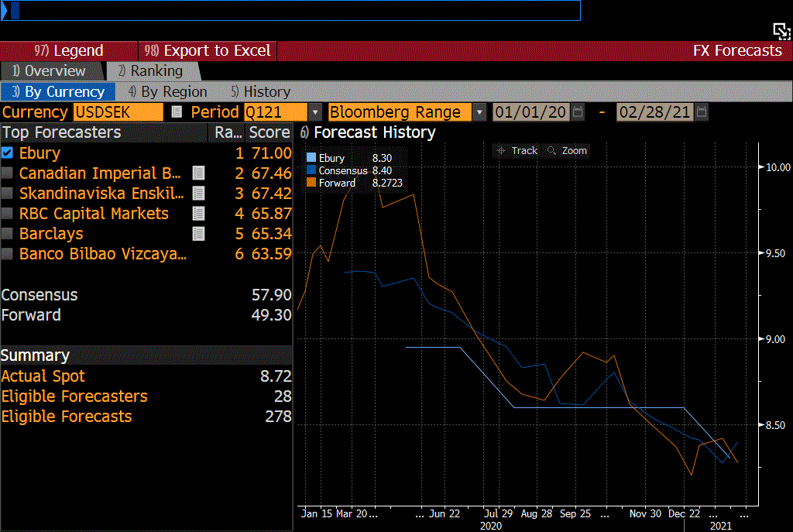This screenshot has height=532, width=793.
Task: Open calendar picker for start date 01/01/20
Action: tap(578, 112)
